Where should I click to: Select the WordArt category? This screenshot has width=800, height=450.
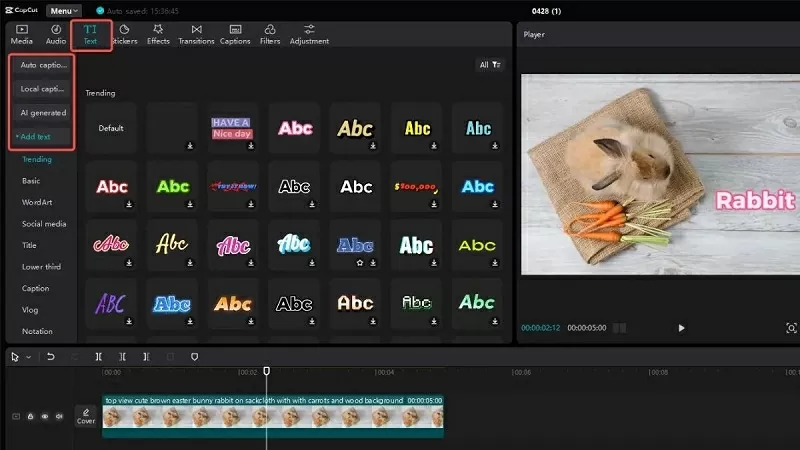pyautogui.click(x=37, y=202)
